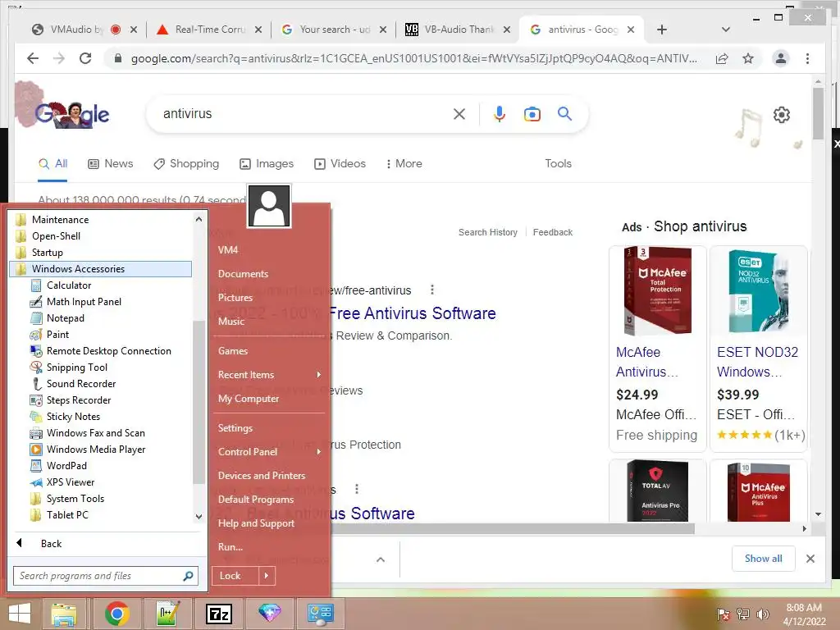Switch to the Shopping results tab
This screenshot has height=630, width=840.
coord(186,163)
